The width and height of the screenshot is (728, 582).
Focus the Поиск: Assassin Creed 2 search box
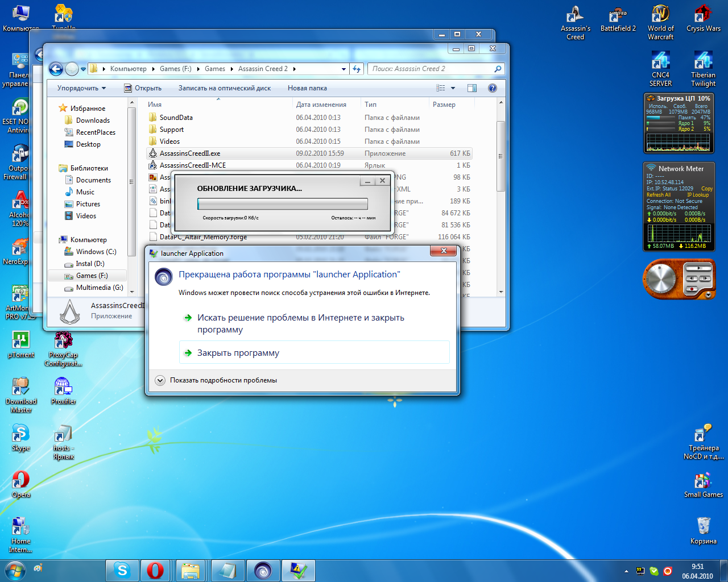(x=436, y=69)
